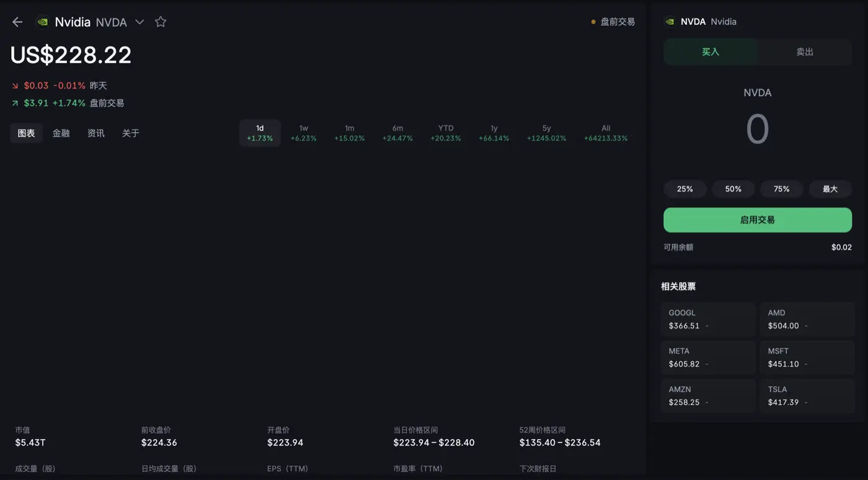The image size is (868, 480).
Task: Open the 资讯 tab
Action: (x=95, y=133)
